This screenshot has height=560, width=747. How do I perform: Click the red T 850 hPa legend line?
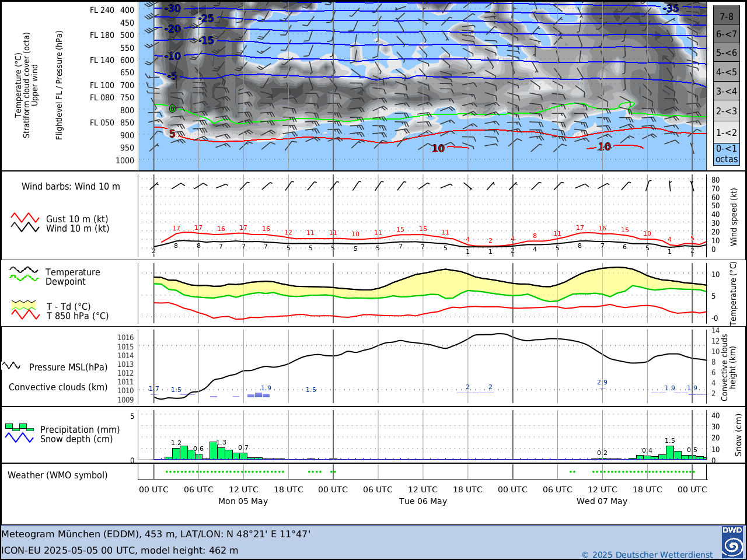click(x=25, y=314)
